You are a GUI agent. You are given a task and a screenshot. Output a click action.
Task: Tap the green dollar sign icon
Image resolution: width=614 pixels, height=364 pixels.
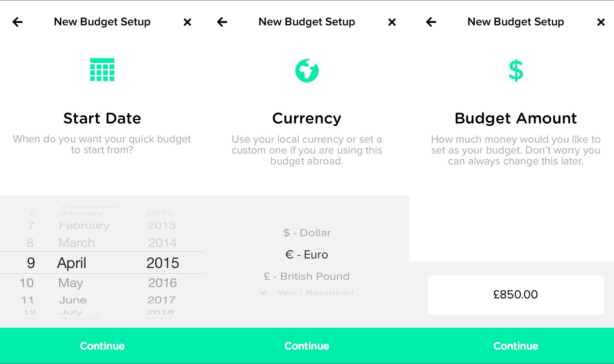click(516, 70)
